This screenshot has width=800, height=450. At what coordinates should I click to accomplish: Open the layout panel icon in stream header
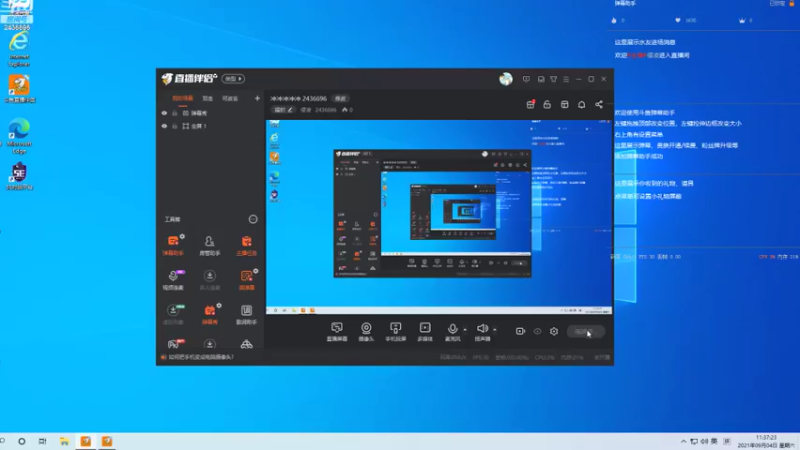click(564, 105)
